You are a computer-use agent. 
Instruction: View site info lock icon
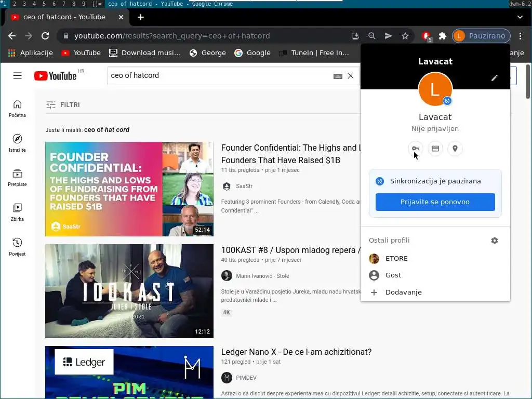click(66, 36)
